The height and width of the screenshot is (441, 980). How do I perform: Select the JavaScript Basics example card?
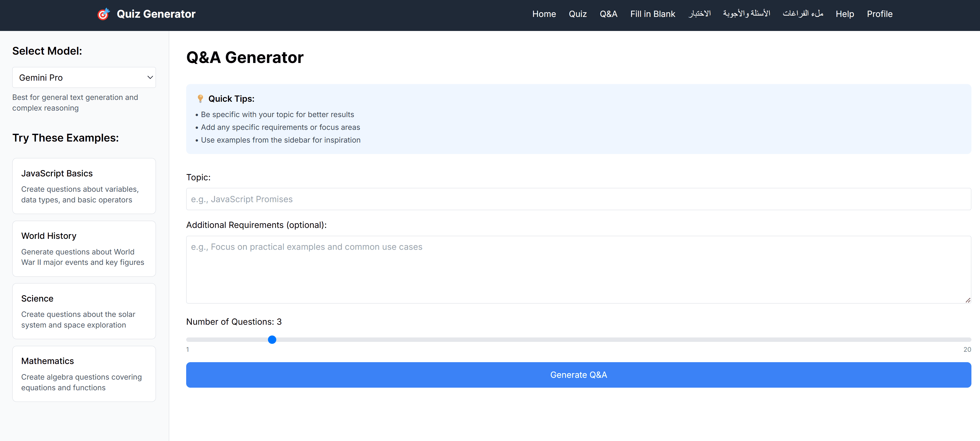(84, 186)
